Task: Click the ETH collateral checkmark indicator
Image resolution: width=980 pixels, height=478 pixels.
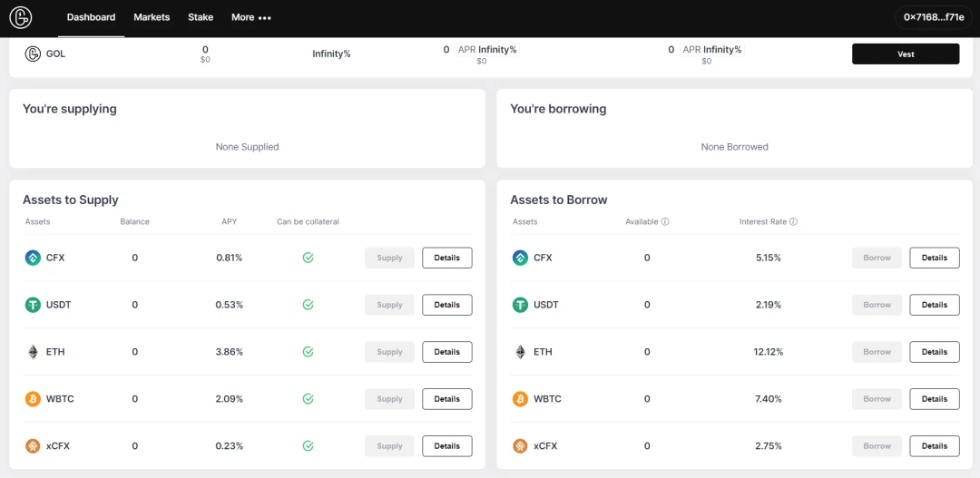Action: [308, 352]
